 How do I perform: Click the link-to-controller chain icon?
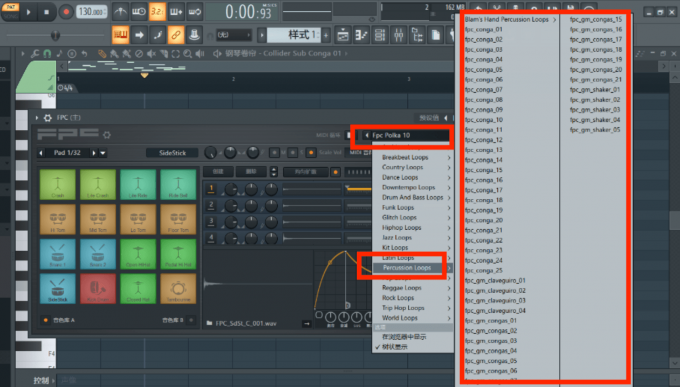click(176, 35)
